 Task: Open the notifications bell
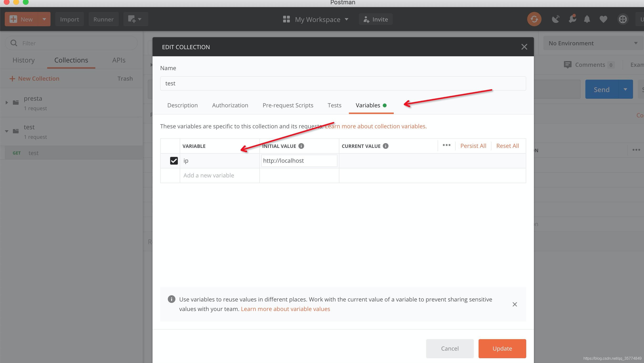click(x=587, y=19)
